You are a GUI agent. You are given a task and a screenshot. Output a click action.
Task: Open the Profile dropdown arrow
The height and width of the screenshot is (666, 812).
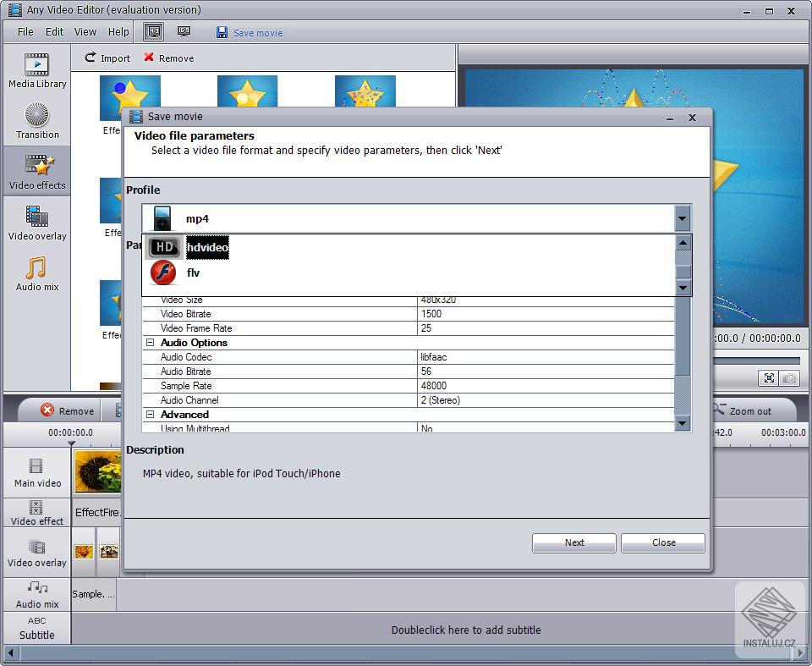[683, 218]
